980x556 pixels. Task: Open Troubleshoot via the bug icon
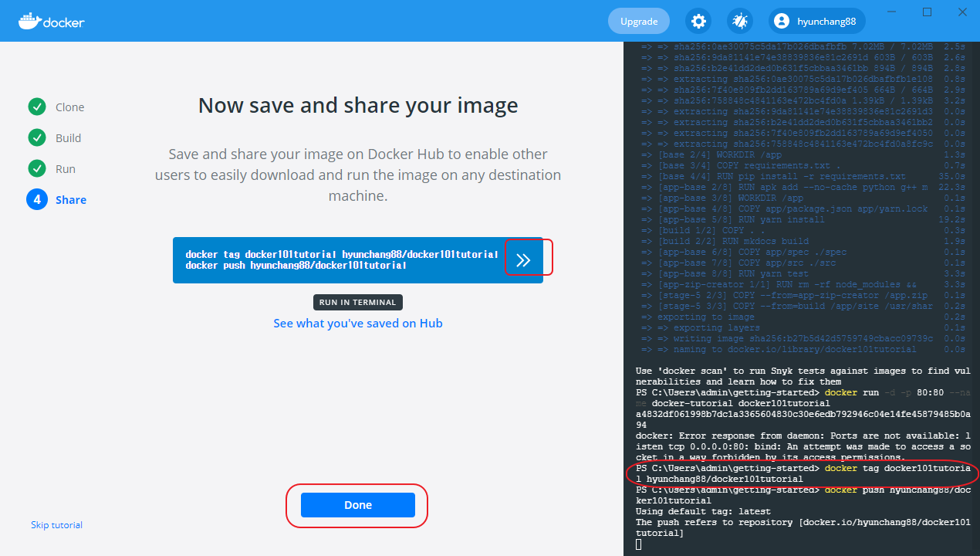click(x=740, y=21)
